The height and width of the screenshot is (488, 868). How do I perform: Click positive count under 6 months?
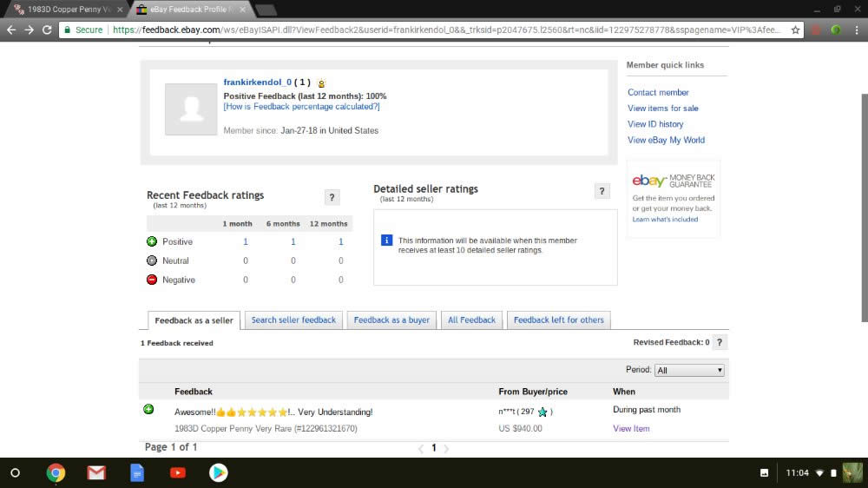coord(293,241)
